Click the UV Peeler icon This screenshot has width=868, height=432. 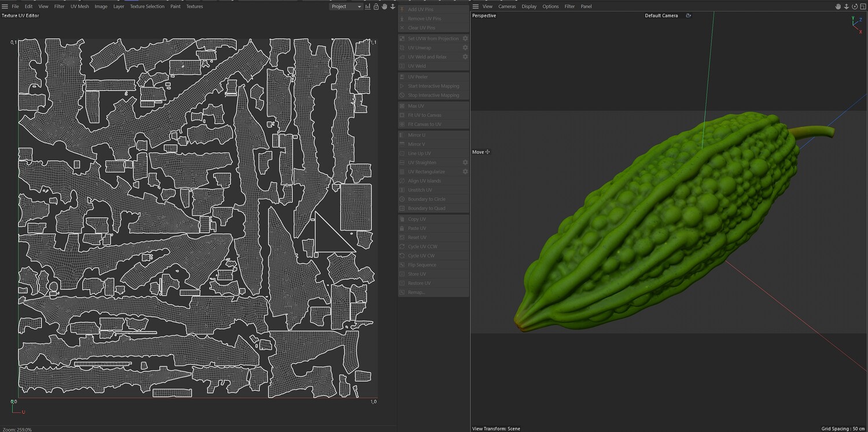click(x=402, y=77)
